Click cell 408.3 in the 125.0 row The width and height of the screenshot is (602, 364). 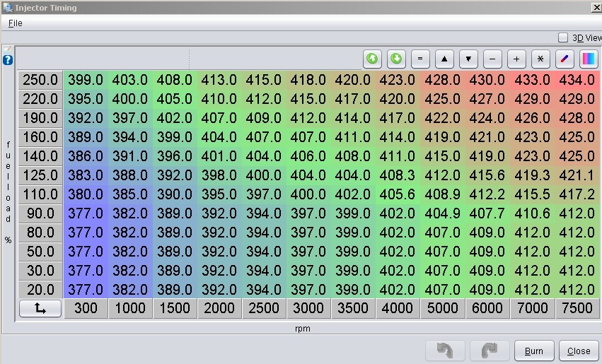(398, 175)
